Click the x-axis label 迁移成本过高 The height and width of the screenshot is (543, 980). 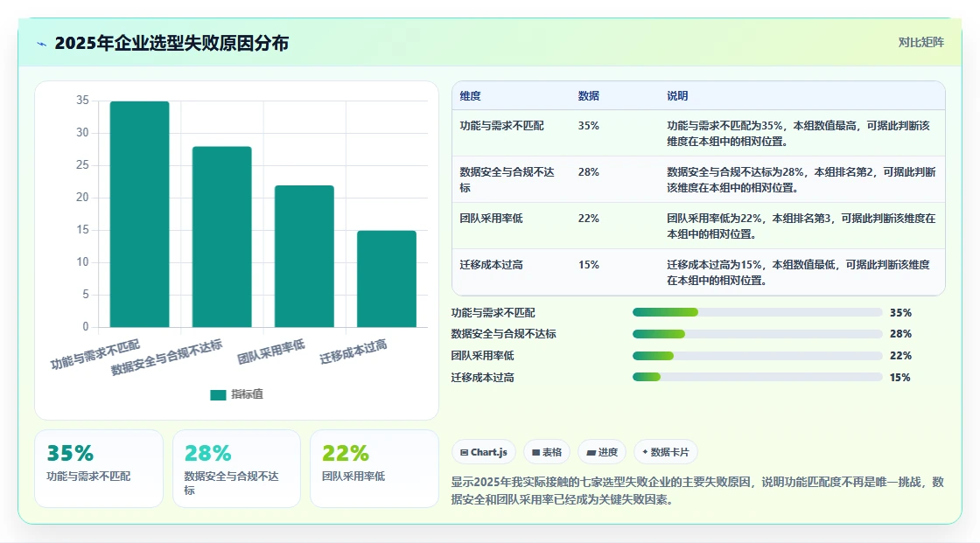(x=353, y=352)
